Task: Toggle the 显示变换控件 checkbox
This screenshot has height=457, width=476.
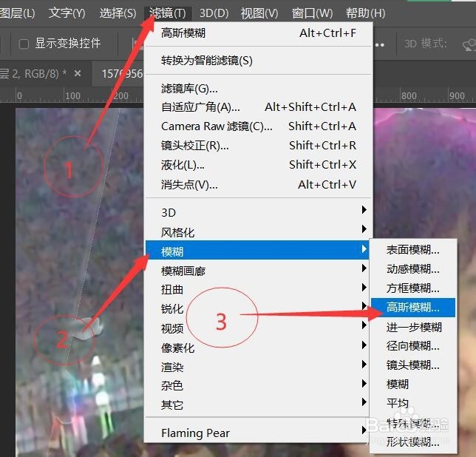Action: tap(24, 44)
